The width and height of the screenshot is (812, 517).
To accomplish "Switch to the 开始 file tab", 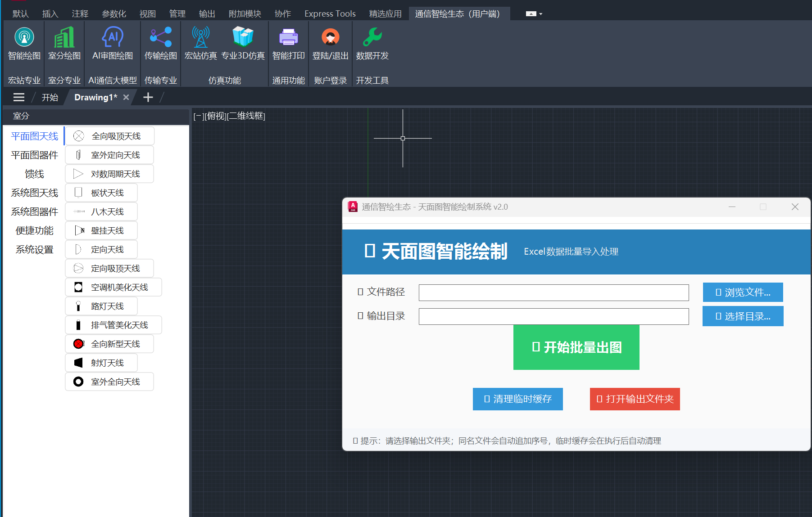I will coord(50,97).
